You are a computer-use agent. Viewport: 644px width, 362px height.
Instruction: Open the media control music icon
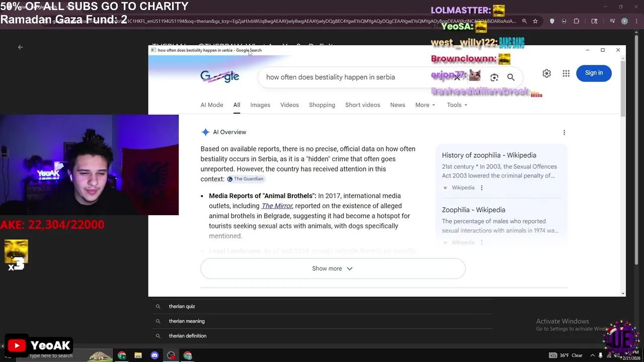(612, 21)
